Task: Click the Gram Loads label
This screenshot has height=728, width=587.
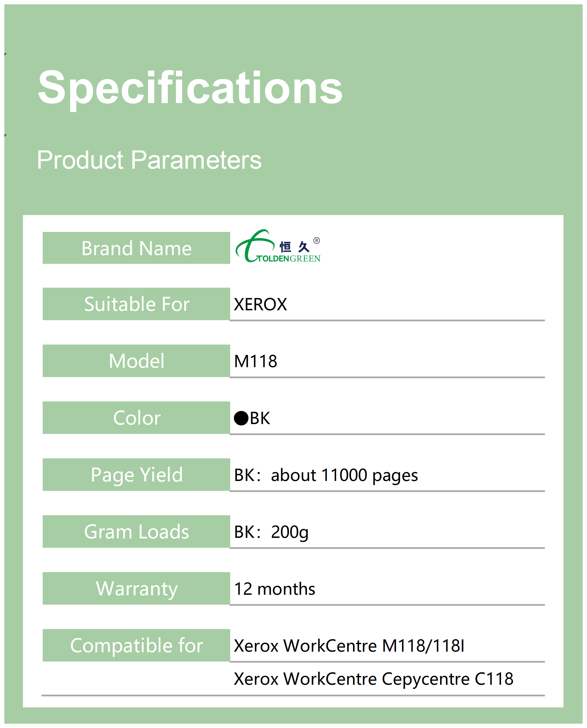Action: 136,531
